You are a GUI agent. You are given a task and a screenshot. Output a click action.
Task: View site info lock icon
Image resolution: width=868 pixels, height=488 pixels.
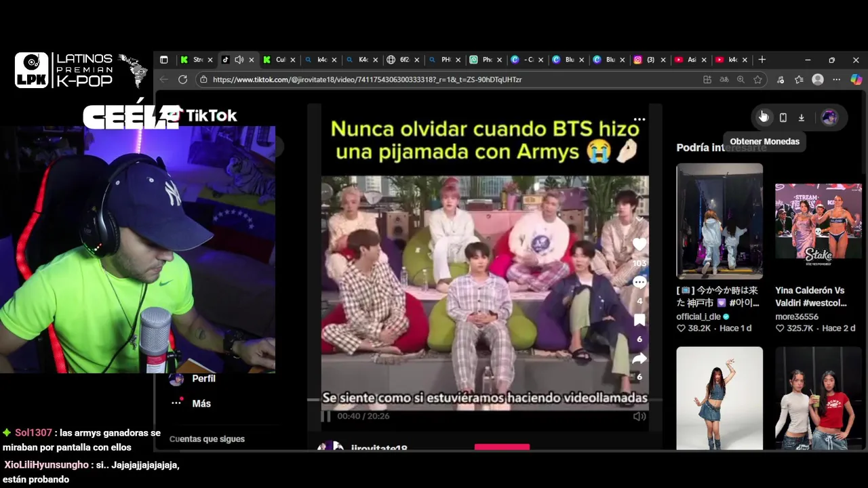tap(203, 79)
